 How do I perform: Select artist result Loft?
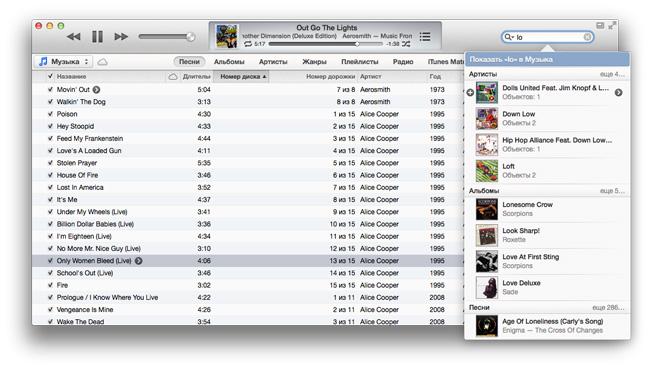(x=547, y=170)
